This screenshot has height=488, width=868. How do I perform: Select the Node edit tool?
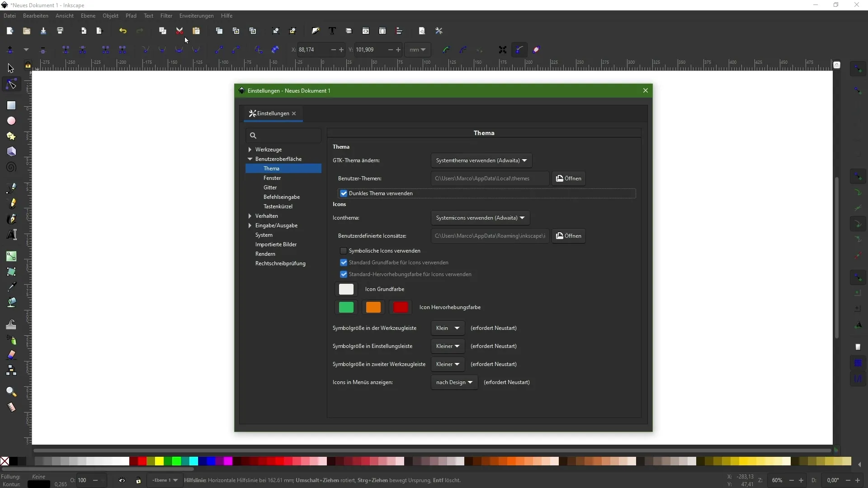click(x=11, y=84)
